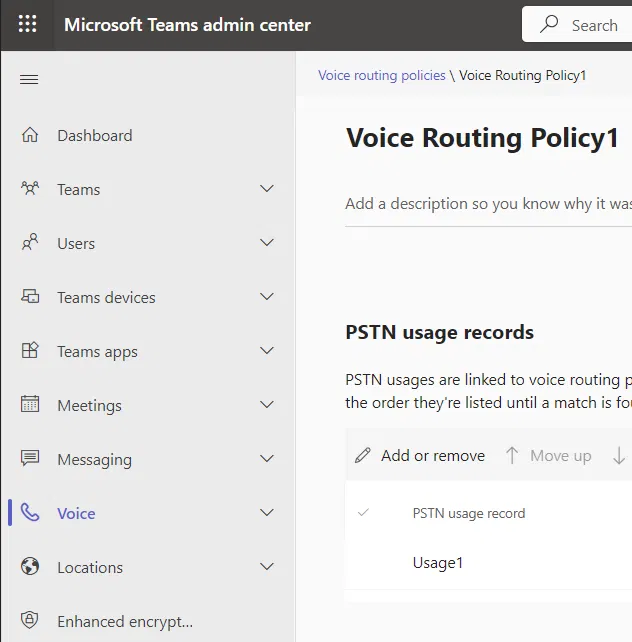The width and height of the screenshot is (632, 642).
Task: Expand the Locations chevron
Action: 267,567
